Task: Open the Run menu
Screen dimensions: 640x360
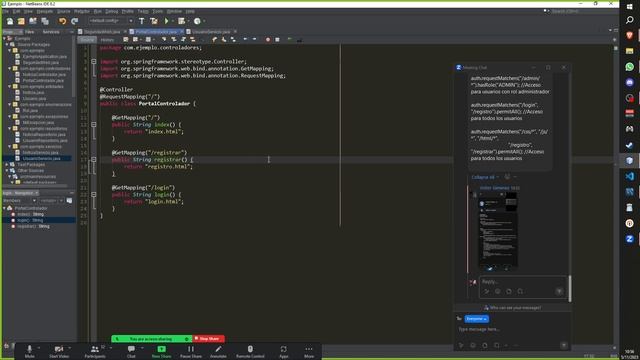Action: point(98,11)
